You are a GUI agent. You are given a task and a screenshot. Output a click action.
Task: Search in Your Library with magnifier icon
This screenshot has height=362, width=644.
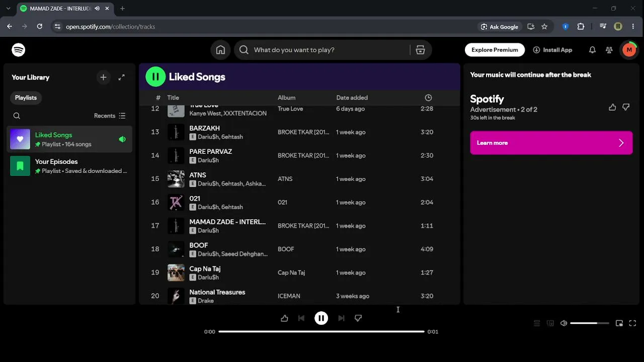tap(17, 116)
